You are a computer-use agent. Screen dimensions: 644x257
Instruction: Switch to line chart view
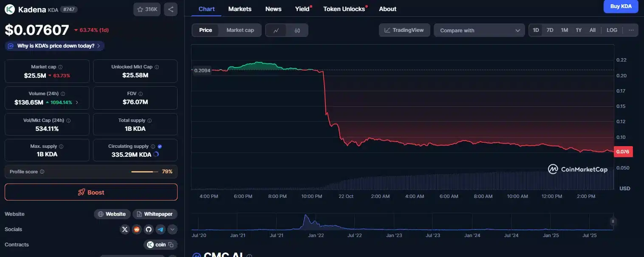click(x=276, y=30)
